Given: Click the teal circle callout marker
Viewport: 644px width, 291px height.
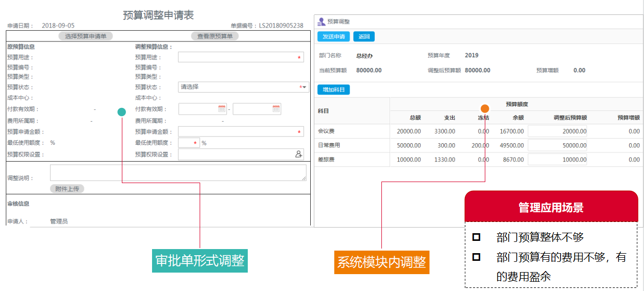Looking at the screenshot, I should click(x=121, y=112).
